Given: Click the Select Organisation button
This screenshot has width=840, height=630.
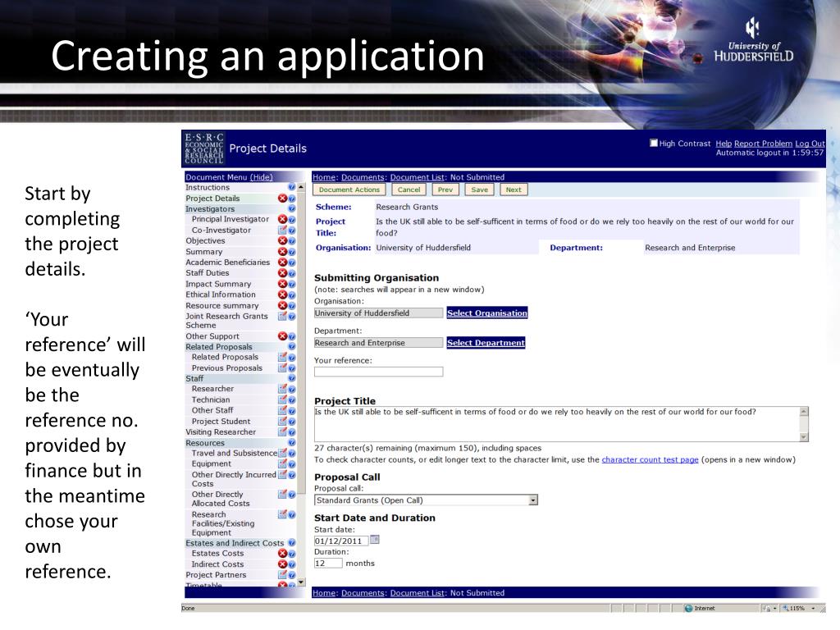Looking at the screenshot, I should tap(487, 313).
